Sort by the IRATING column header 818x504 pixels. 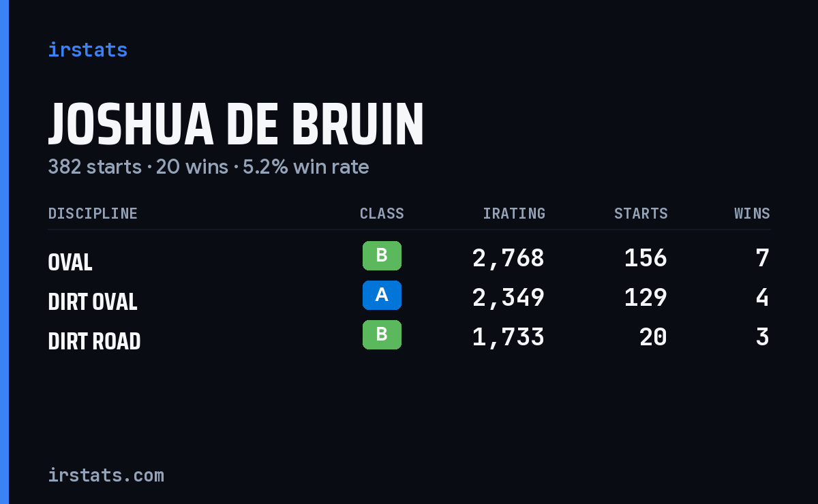click(514, 214)
